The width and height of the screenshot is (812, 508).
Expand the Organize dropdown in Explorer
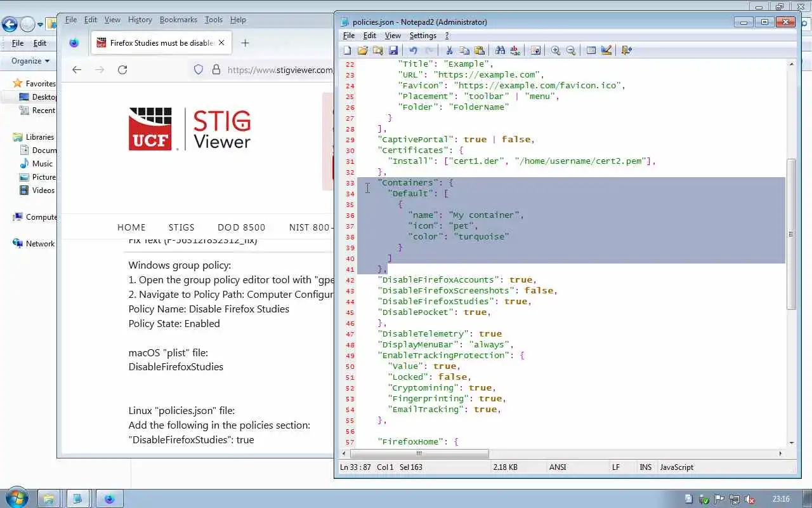[x=30, y=61]
